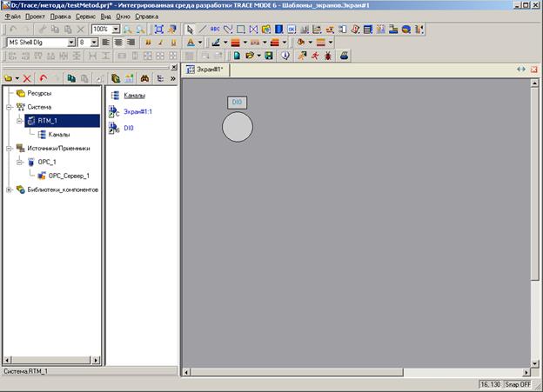The width and height of the screenshot is (543, 392).
Task: Open the Файл menu
Action: 12,17
